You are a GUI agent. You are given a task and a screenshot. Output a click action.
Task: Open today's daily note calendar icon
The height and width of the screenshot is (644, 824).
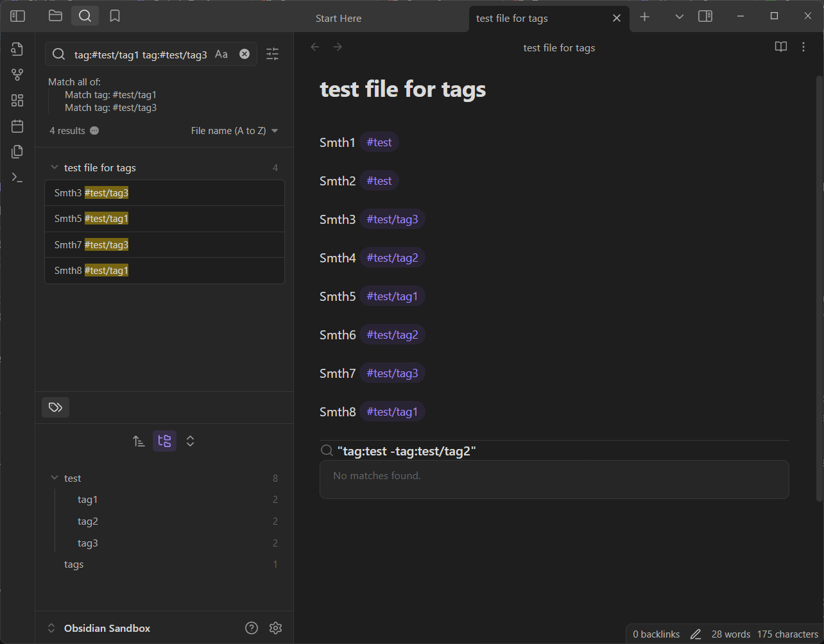coord(17,126)
